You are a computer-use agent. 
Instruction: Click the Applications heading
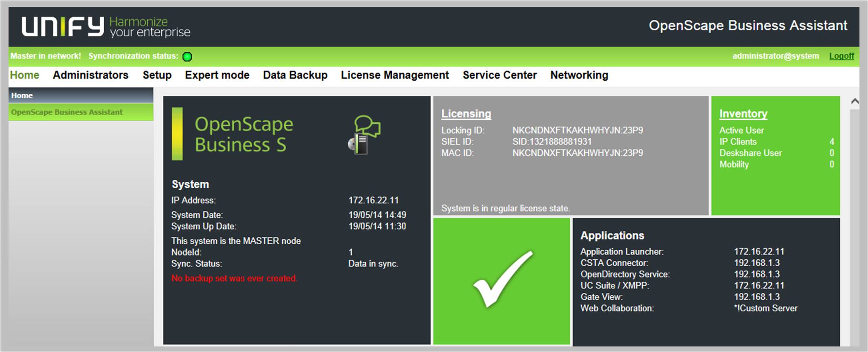(x=612, y=236)
